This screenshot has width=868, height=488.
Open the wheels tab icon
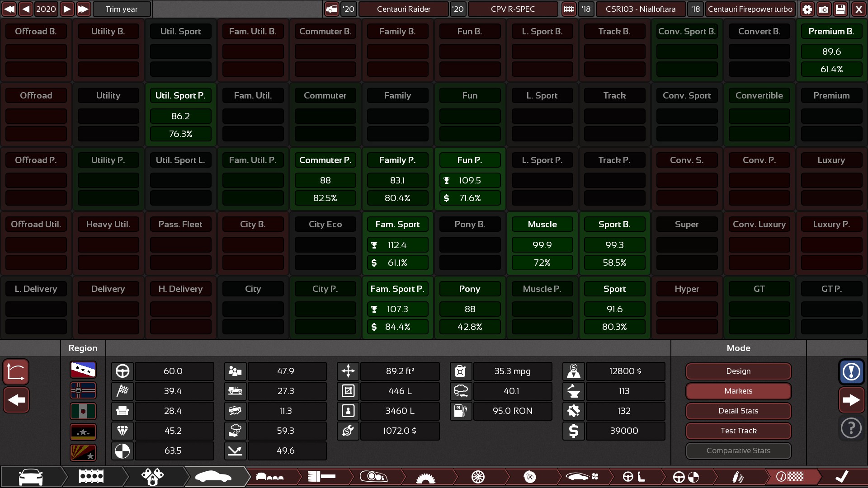click(478, 477)
